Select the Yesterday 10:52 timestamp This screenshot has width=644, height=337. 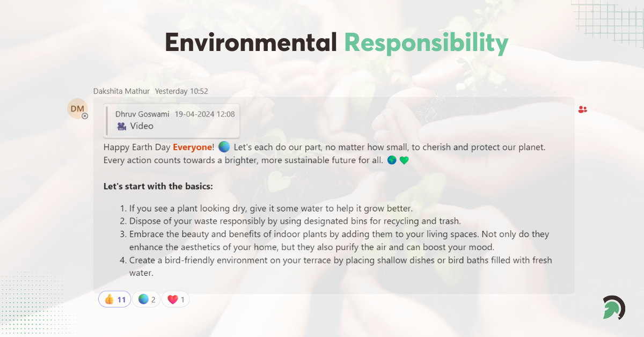pyautogui.click(x=181, y=91)
